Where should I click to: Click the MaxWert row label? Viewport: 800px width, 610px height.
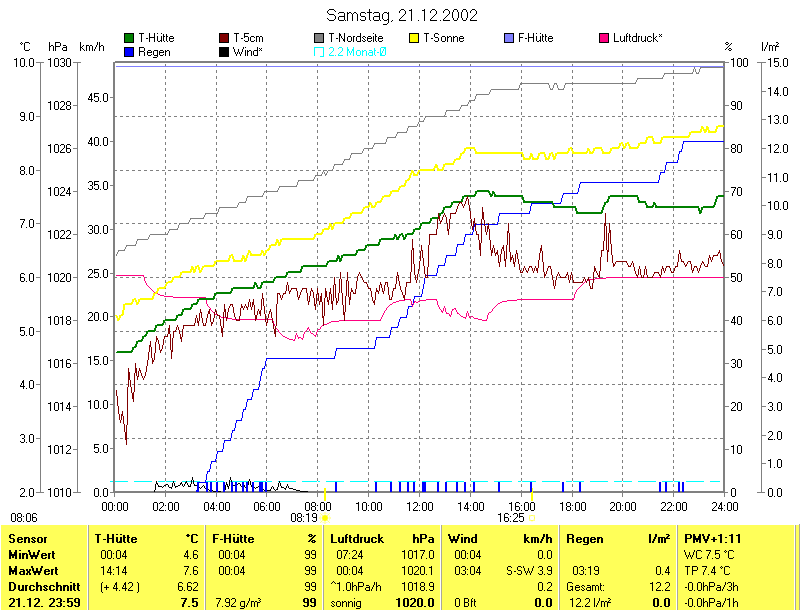point(34,570)
